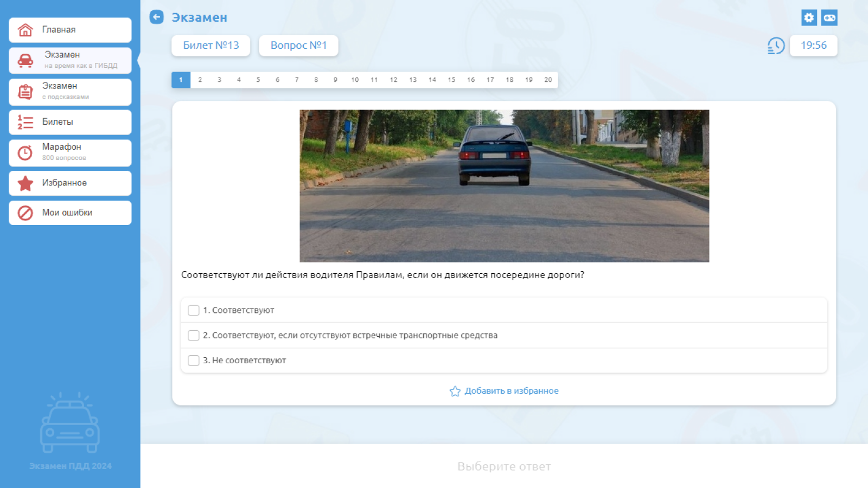The image size is (868, 488).
Task: Click the red car icon for timed exam
Action: coord(24,60)
